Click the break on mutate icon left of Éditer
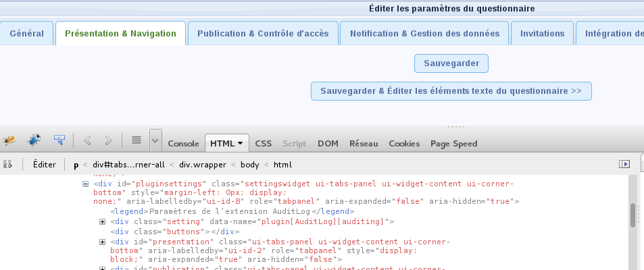 (x=9, y=164)
